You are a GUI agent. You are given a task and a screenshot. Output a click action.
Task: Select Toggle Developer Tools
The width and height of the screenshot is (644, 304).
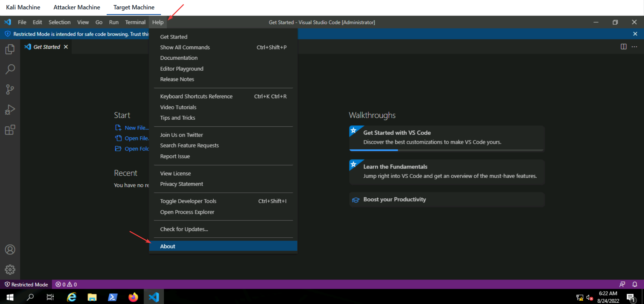pos(223,201)
